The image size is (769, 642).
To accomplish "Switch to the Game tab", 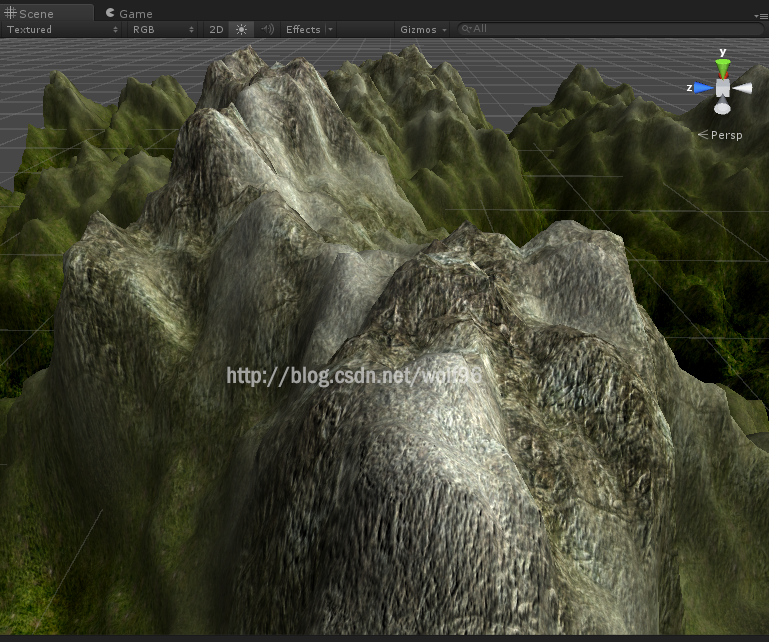I will 136,14.
